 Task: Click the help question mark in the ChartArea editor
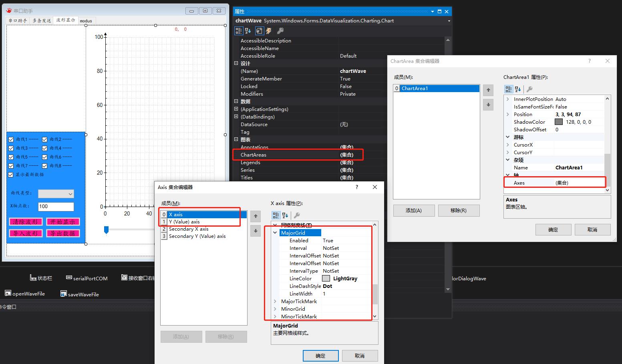point(589,61)
